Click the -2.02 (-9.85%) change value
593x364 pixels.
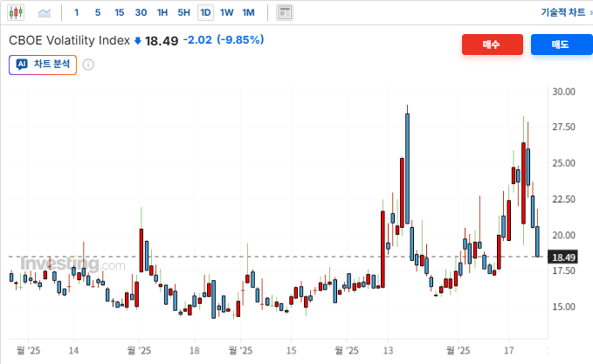click(224, 39)
